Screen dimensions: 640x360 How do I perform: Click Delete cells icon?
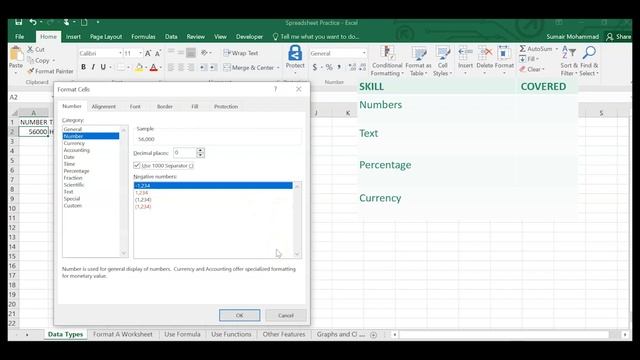tap(484, 53)
